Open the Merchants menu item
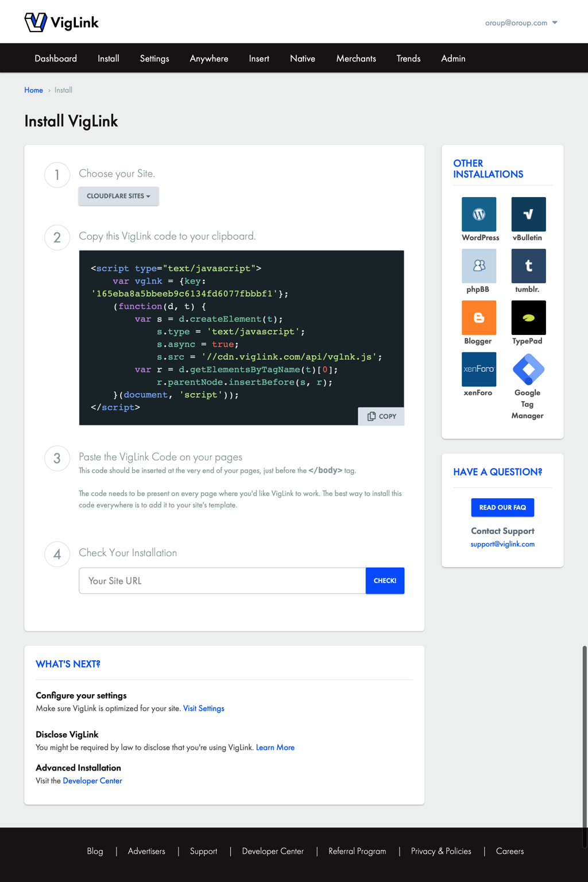The height and width of the screenshot is (882, 588). click(356, 59)
